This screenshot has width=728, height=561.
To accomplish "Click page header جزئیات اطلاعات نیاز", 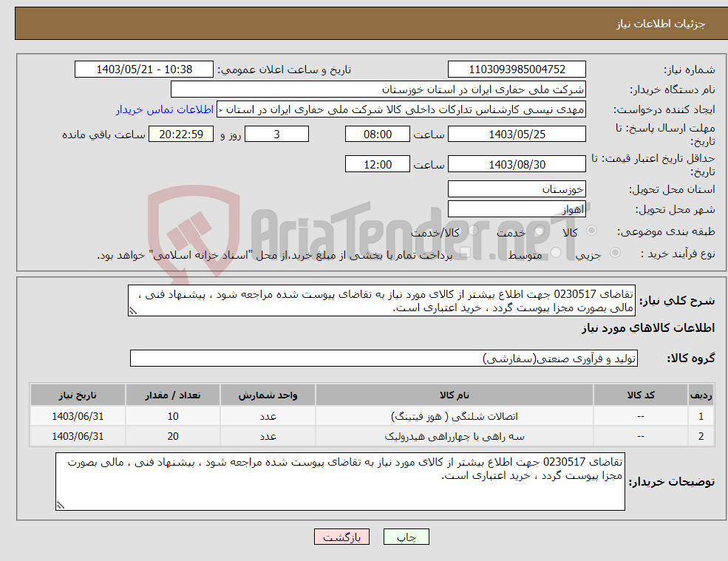I will coord(660,24).
